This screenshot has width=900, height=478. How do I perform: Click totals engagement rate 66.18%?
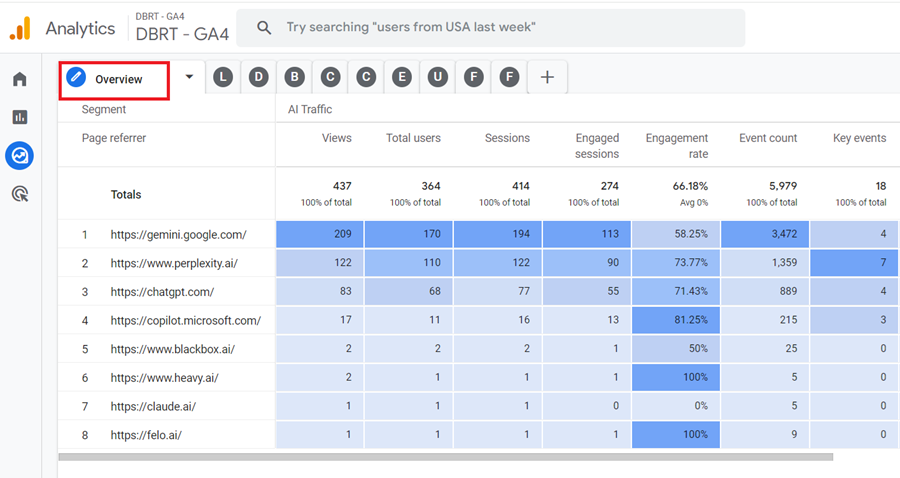[690, 186]
